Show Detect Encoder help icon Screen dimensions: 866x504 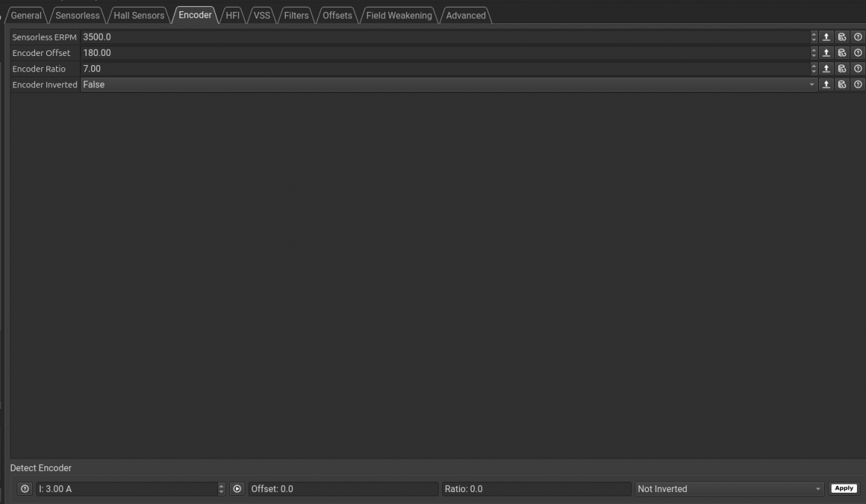click(25, 489)
